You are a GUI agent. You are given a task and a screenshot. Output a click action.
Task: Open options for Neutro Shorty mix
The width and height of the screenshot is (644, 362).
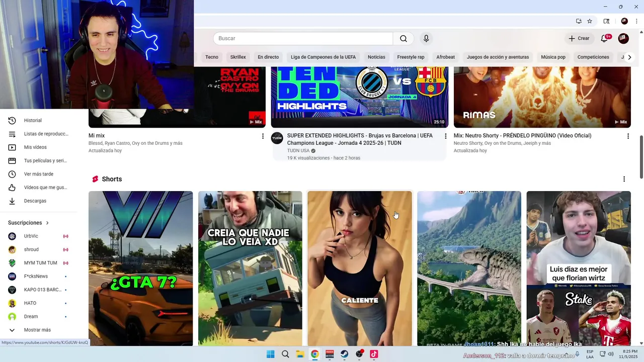point(628,136)
